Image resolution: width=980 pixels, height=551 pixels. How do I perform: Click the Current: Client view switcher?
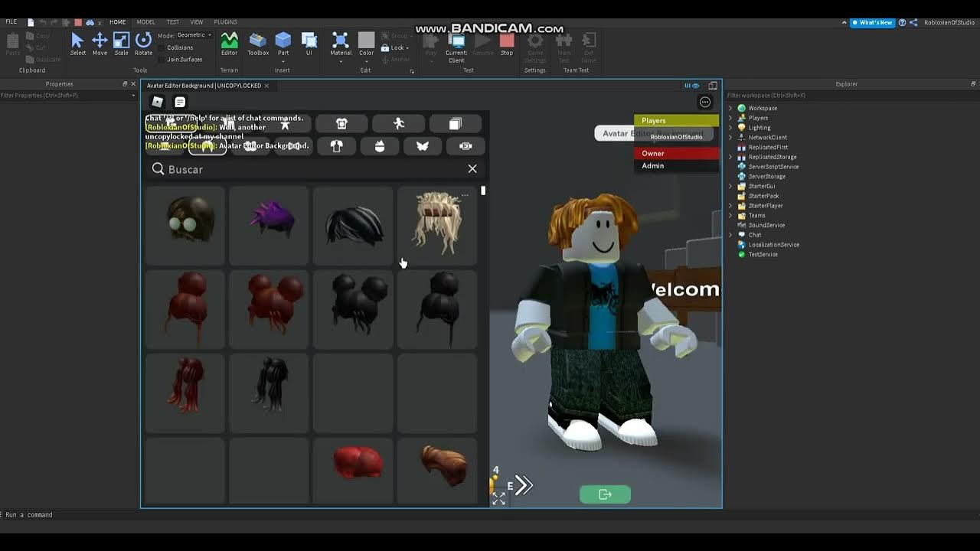[456, 47]
